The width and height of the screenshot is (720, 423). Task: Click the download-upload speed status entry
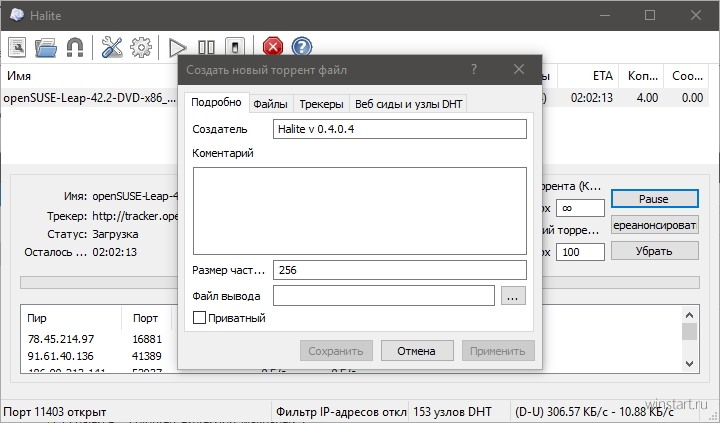(595, 412)
